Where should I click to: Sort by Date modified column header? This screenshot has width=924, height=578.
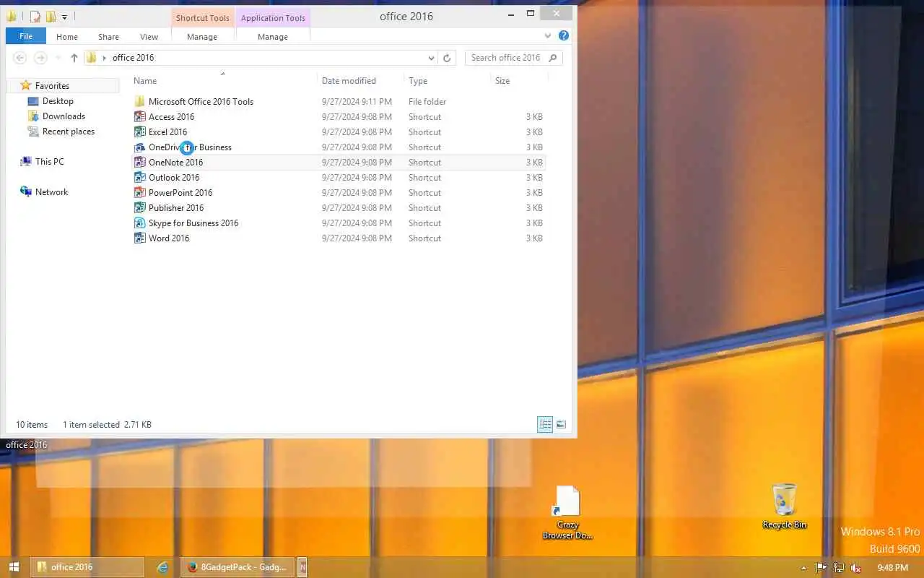(x=360, y=81)
